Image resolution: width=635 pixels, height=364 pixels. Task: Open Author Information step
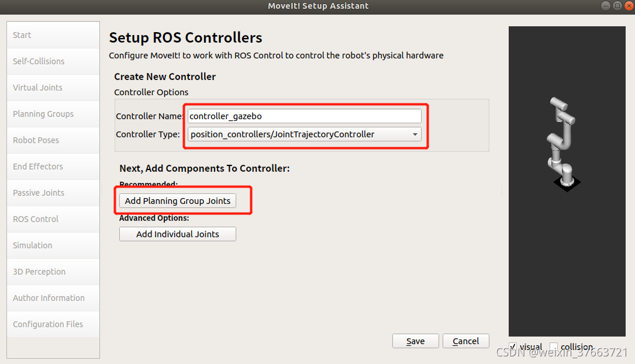point(53,298)
